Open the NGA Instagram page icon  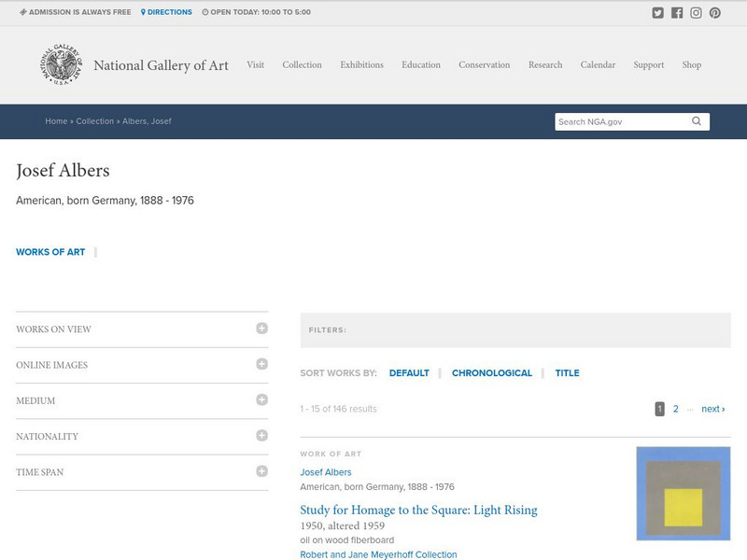(696, 13)
